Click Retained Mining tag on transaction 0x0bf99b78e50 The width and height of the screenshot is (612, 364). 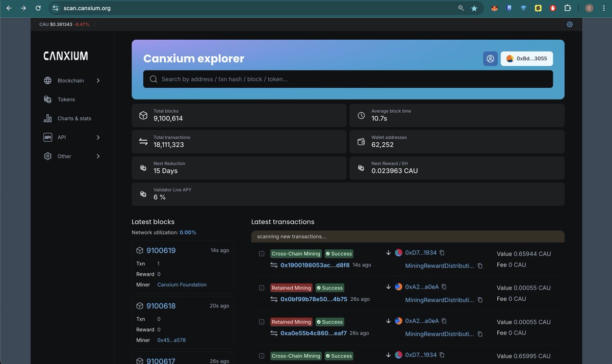[x=291, y=288]
